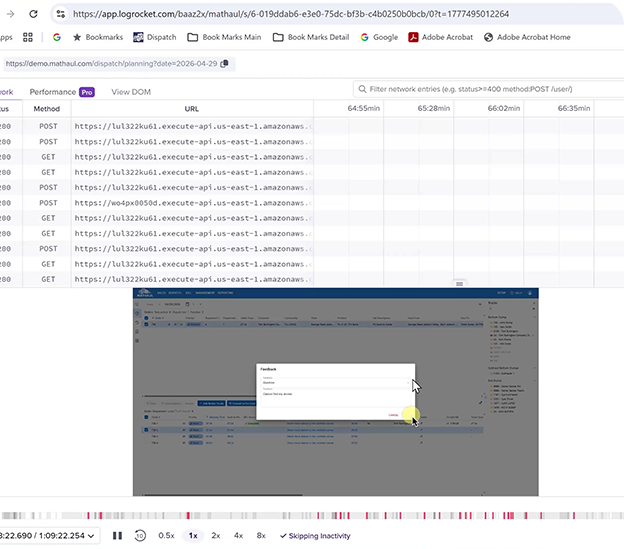The height and width of the screenshot is (549, 624).
Task: Toggle the Skipping Inactivity option
Action: point(315,536)
